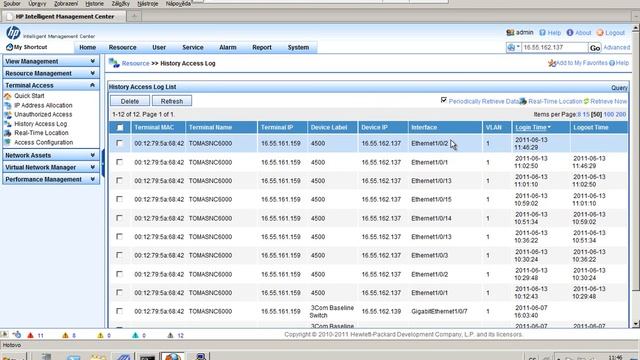Click the Real-Time Location toolbar icon
This screenshot has height=360, width=640.
coord(523,101)
